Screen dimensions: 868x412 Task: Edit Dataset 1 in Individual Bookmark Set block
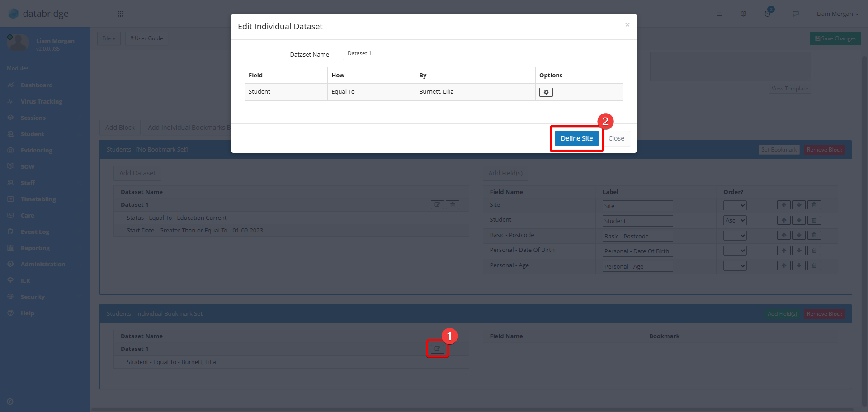coord(437,349)
